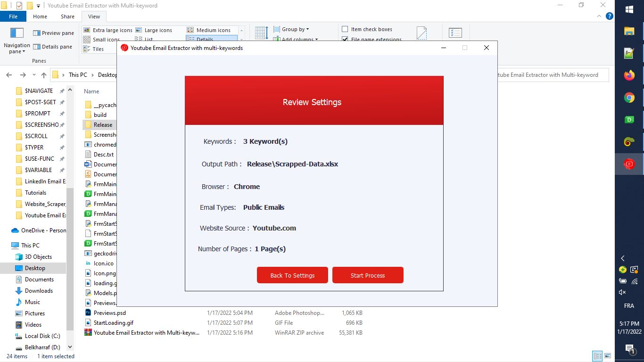Click the muted volume tray icon
The width and height of the screenshot is (644, 362).
[x=622, y=292]
